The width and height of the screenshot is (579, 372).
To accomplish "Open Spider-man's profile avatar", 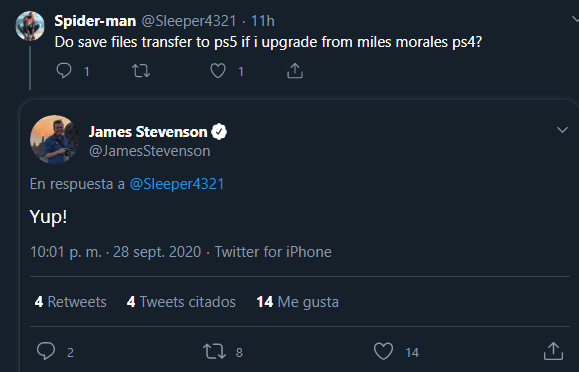I will click(x=30, y=25).
